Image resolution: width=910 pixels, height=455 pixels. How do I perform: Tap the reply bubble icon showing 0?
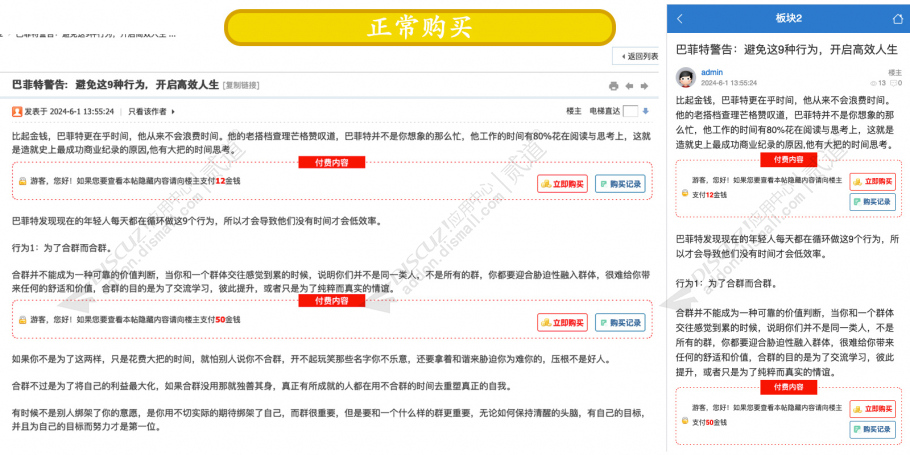click(x=893, y=84)
